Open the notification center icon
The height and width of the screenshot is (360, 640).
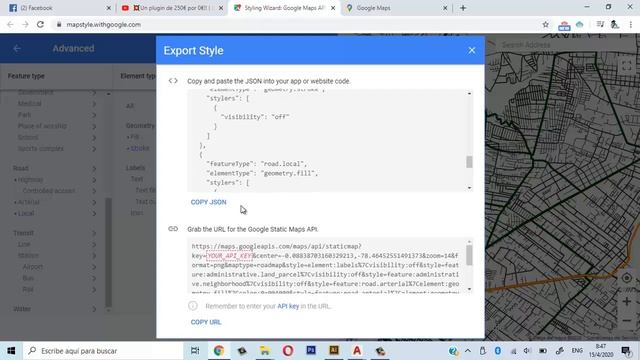tap(626, 351)
